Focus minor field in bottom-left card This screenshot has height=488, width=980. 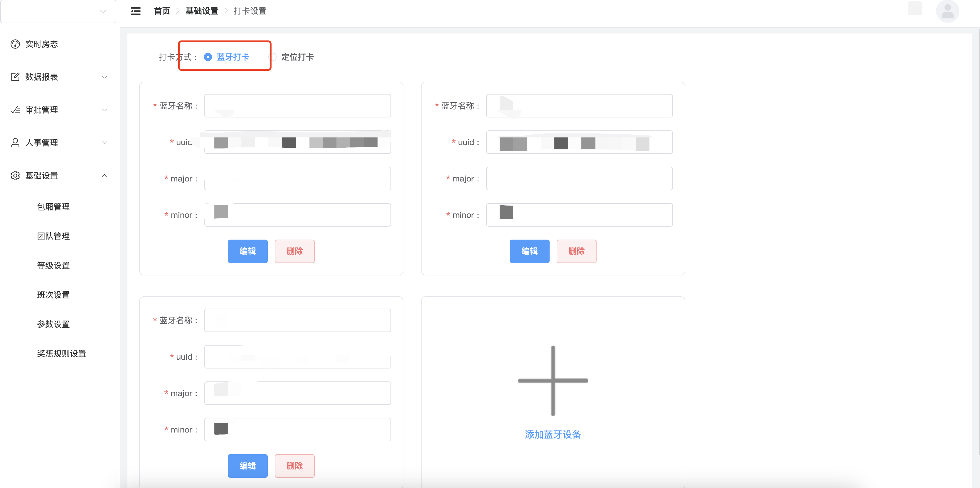[x=297, y=430]
